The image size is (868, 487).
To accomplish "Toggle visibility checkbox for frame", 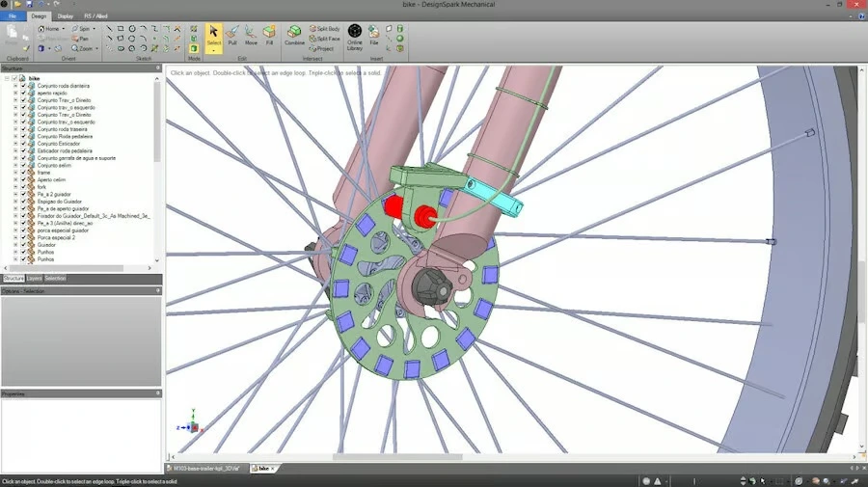I will 23,173.
